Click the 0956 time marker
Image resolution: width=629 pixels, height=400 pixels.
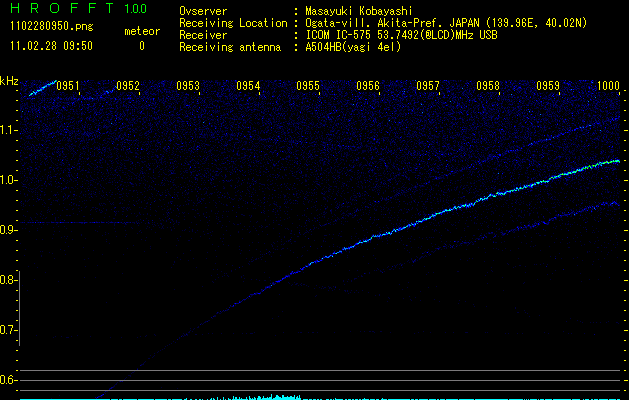(x=368, y=86)
